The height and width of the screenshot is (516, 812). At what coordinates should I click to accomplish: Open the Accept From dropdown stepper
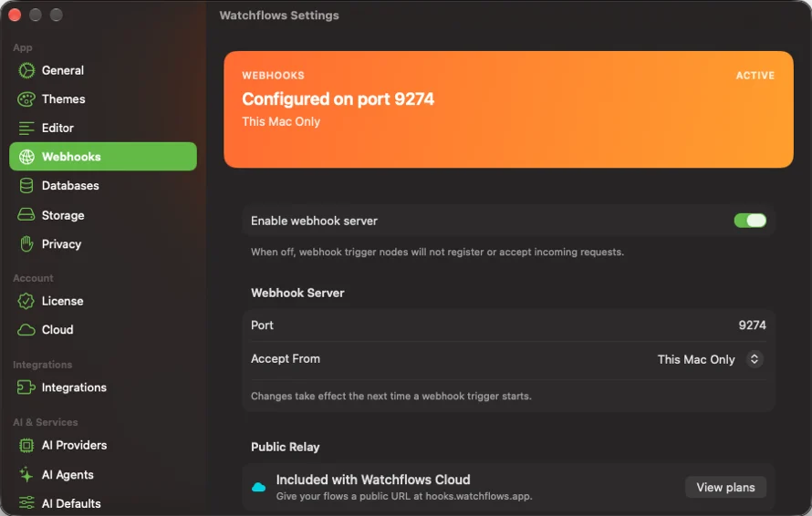click(754, 359)
